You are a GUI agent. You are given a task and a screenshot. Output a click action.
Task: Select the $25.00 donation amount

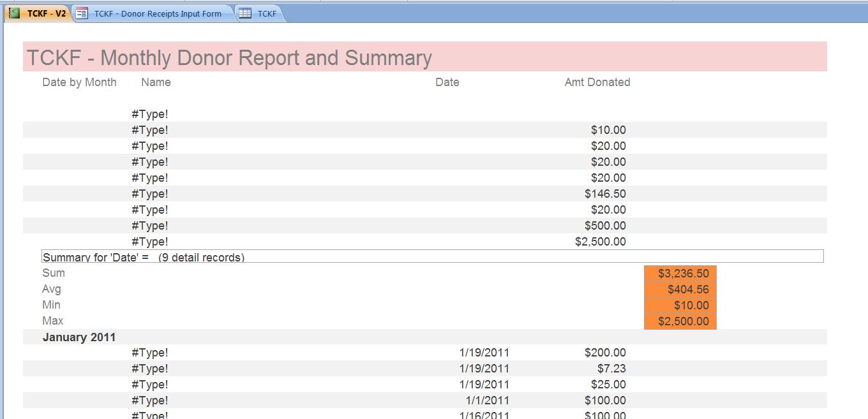pos(608,385)
